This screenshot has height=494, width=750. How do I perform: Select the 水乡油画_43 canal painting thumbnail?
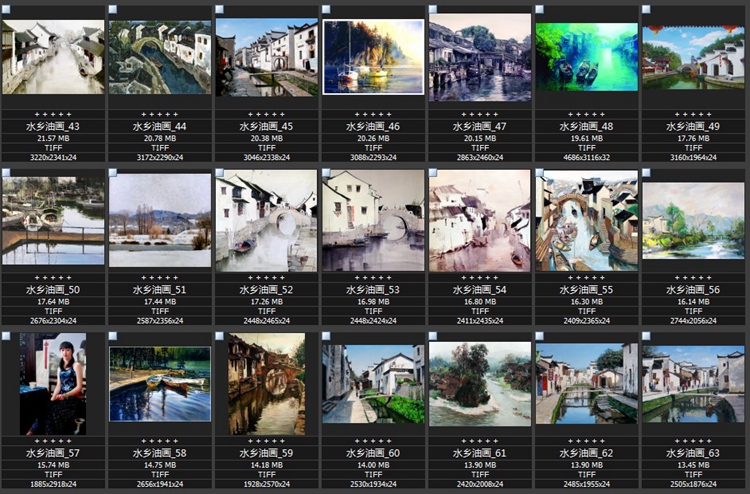53,57
